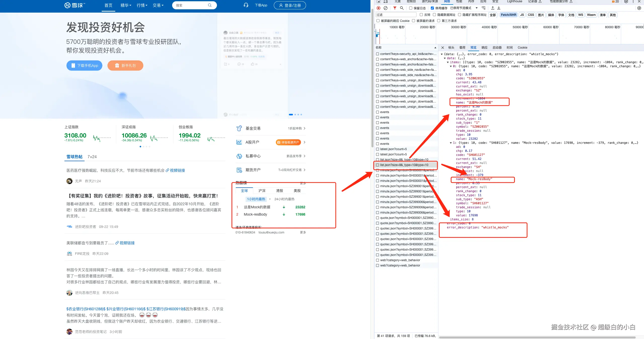This screenshot has width=644, height=339.
Task: Click the network conditions wifi icon
Action: click(x=483, y=8)
